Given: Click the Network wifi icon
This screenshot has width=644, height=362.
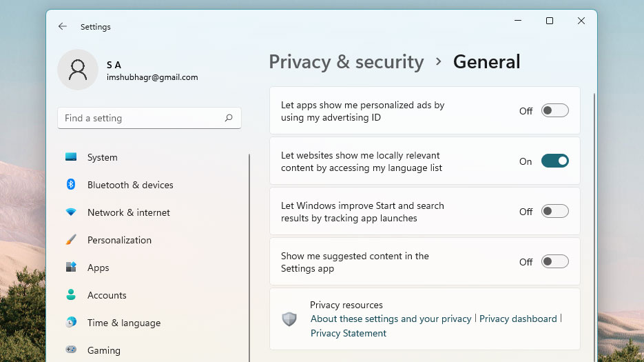Looking at the screenshot, I should pos(71,212).
